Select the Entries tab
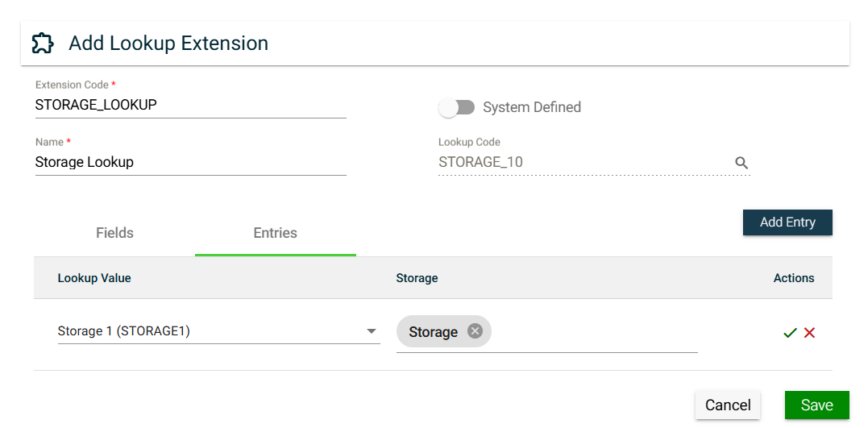This screenshot has height=428, width=868. (275, 233)
